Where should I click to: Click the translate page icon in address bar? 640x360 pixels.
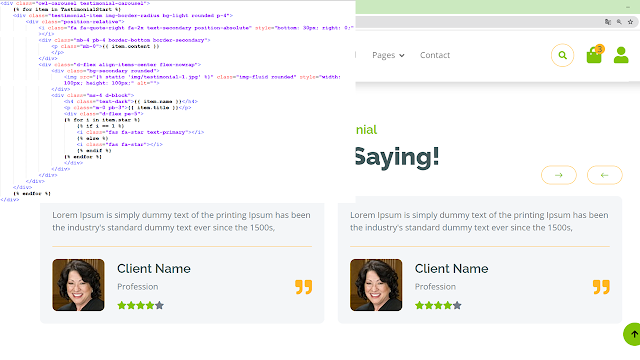click(x=608, y=22)
